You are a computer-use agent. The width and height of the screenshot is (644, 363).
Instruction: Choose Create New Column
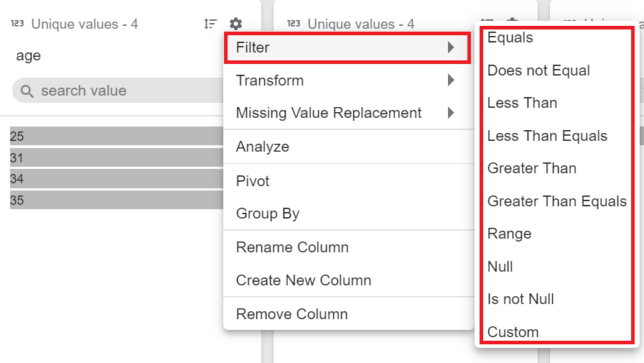click(304, 280)
